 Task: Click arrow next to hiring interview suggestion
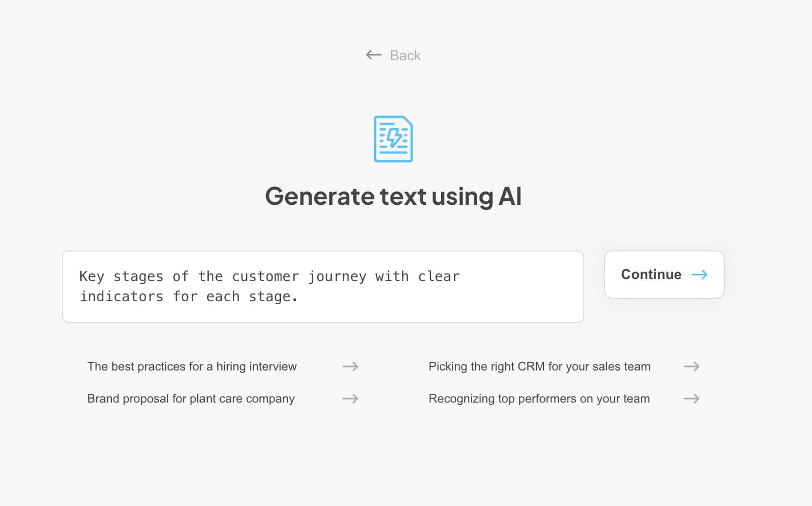tap(350, 366)
